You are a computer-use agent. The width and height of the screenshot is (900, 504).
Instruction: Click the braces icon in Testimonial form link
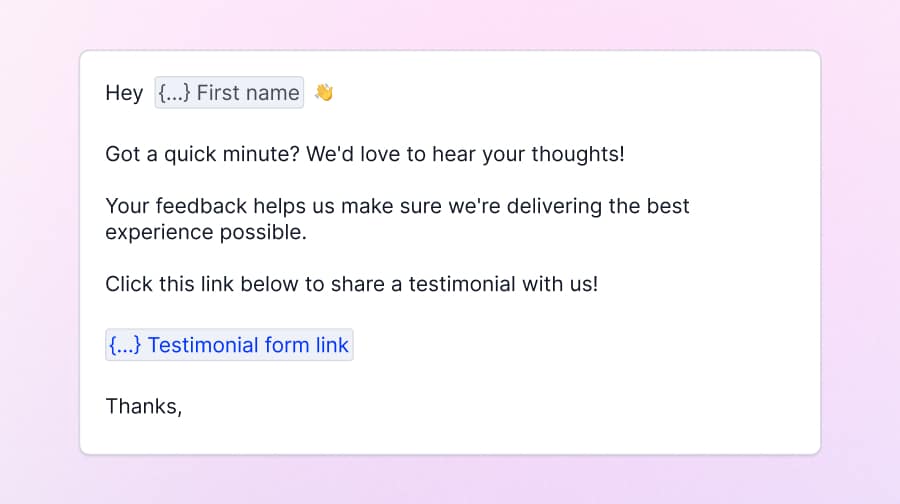pos(125,345)
